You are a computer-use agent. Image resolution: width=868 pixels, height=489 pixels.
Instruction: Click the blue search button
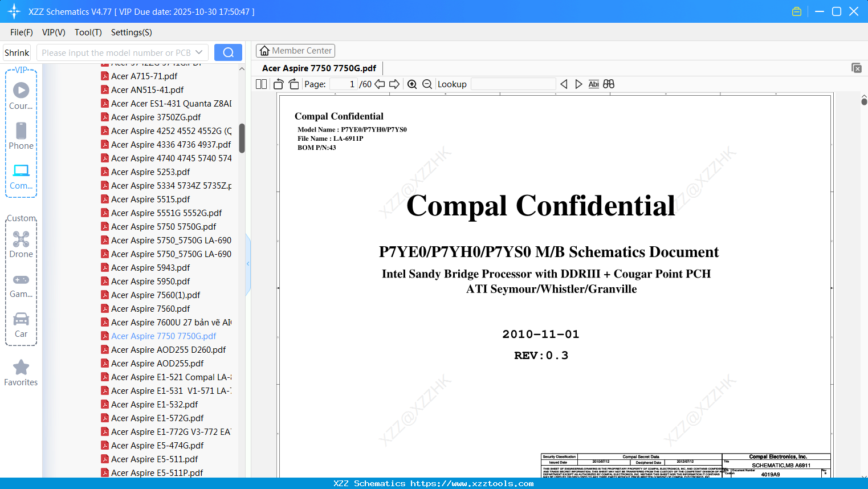tap(228, 52)
